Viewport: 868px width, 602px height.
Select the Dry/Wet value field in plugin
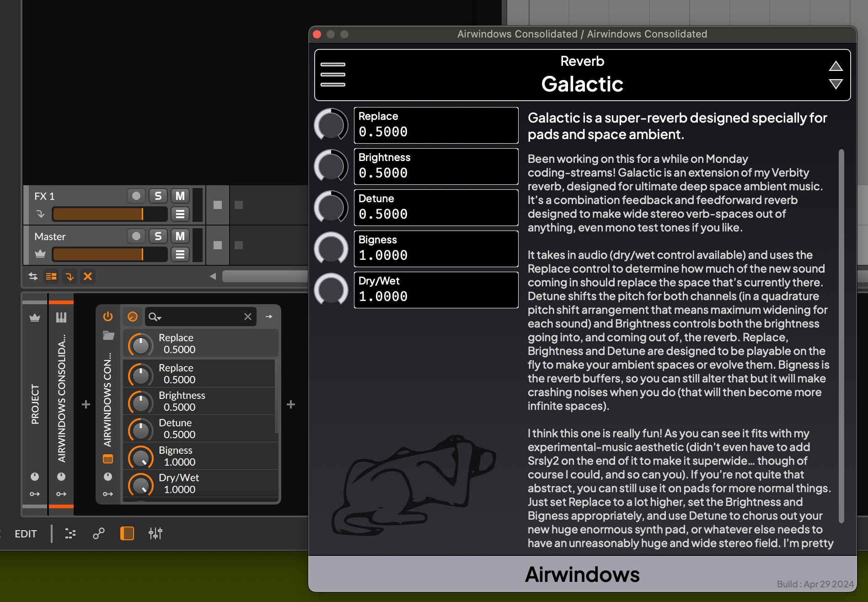coord(436,290)
